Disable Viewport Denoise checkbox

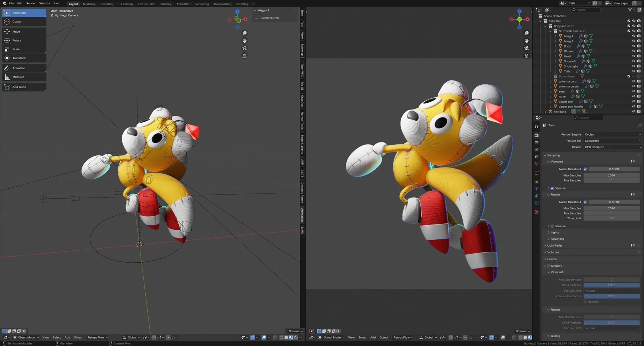552,188
